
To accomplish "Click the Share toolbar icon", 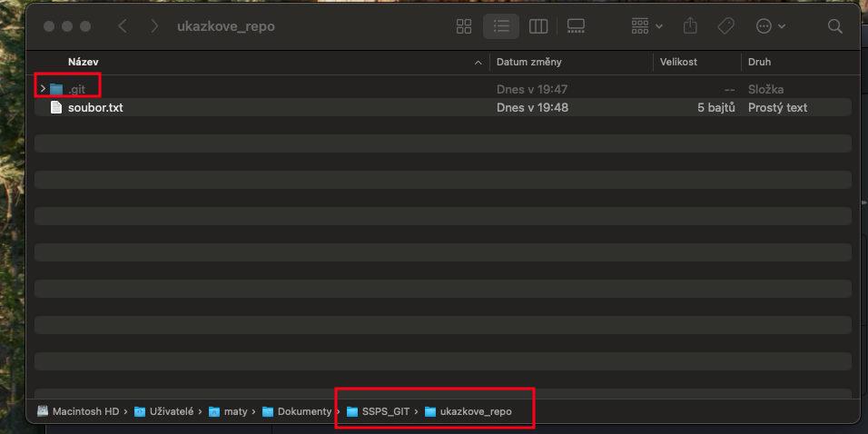I will point(690,26).
